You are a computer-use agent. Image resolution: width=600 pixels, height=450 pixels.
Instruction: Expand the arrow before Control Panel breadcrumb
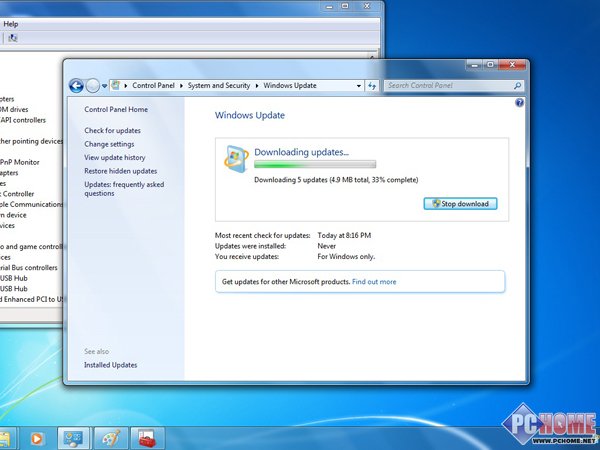pyautogui.click(x=126, y=86)
